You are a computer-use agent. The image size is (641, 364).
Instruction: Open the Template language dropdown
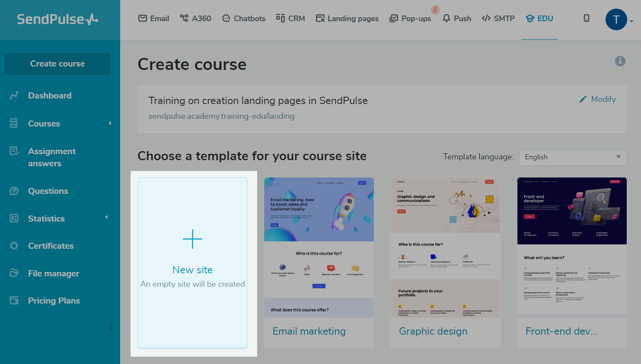573,157
